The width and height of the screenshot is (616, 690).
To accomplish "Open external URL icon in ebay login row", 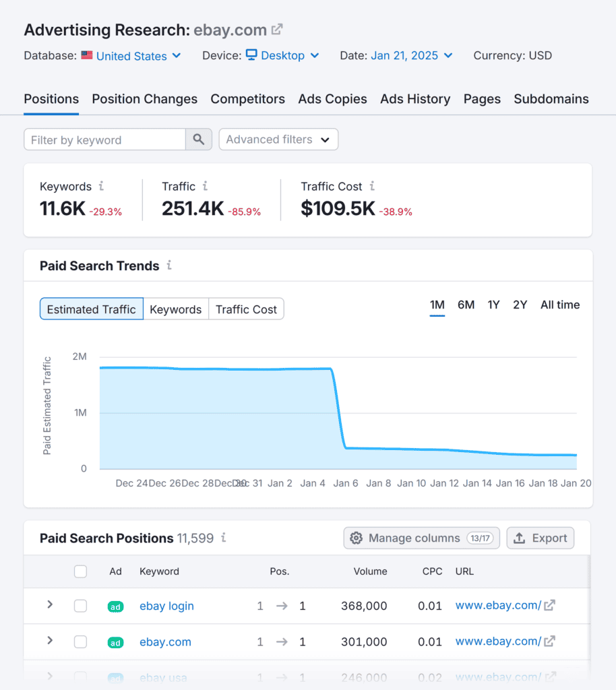I will pyautogui.click(x=550, y=605).
